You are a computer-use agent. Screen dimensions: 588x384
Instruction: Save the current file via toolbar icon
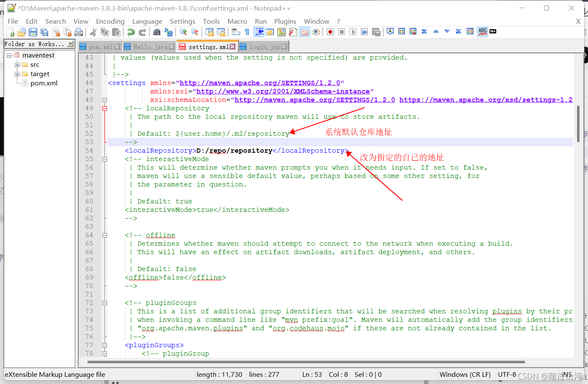pos(33,32)
